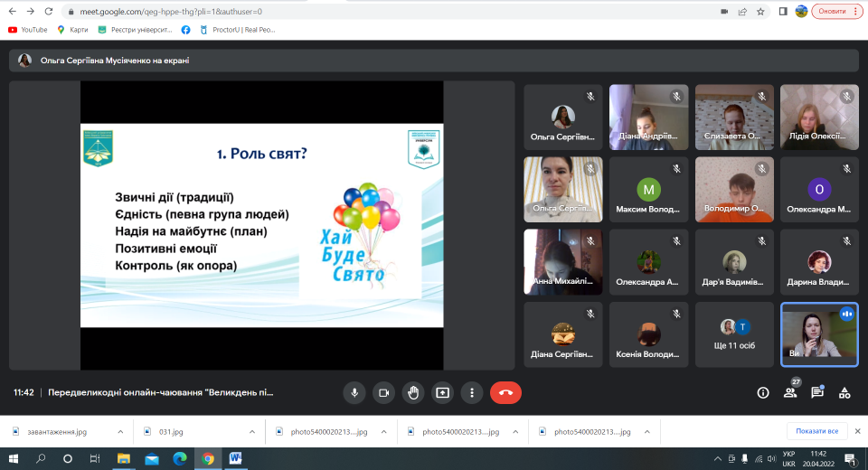Viewport: 868px width, 470px height.
Task: Select Діана Сергіївн... participant tile
Action: (x=563, y=334)
